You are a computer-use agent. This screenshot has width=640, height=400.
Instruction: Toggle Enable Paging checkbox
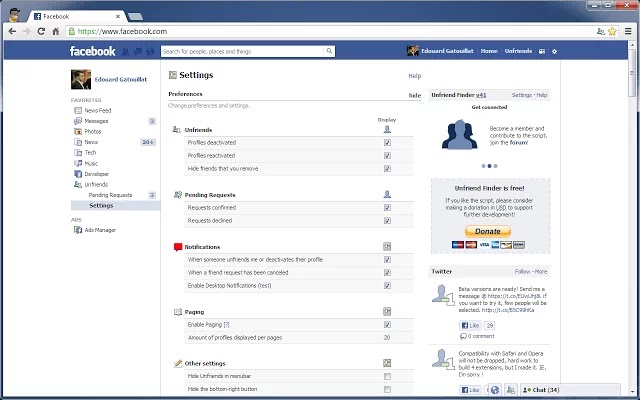tap(387, 324)
